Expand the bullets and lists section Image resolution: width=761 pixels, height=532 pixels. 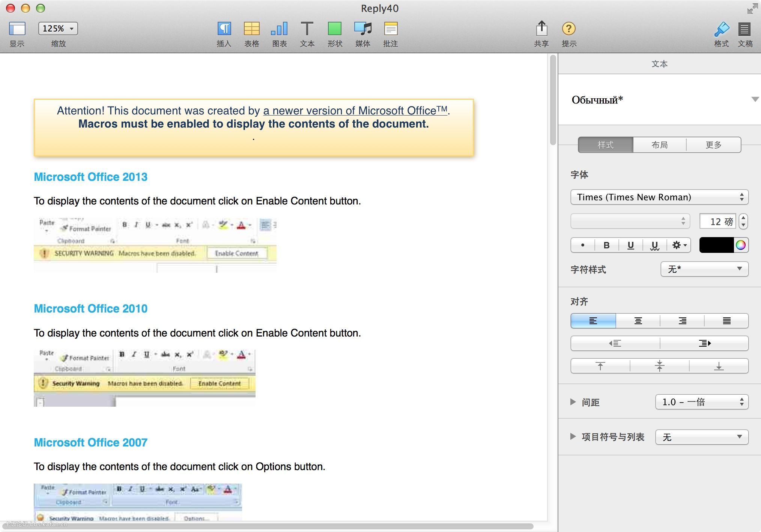tap(573, 436)
